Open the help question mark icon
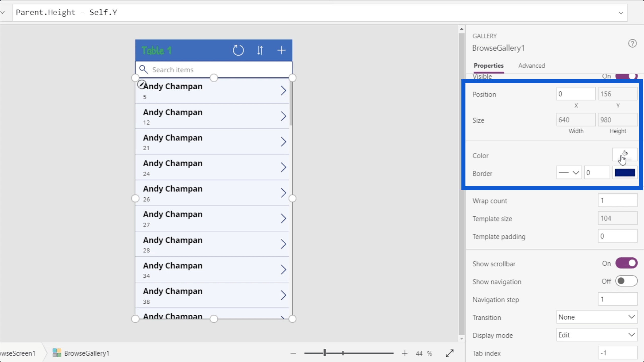This screenshot has width=644, height=362. [x=632, y=43]
